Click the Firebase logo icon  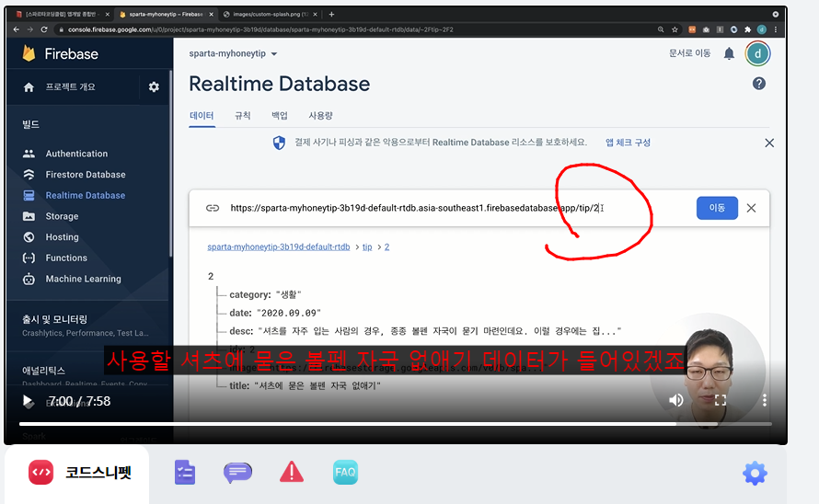point(29,53)
